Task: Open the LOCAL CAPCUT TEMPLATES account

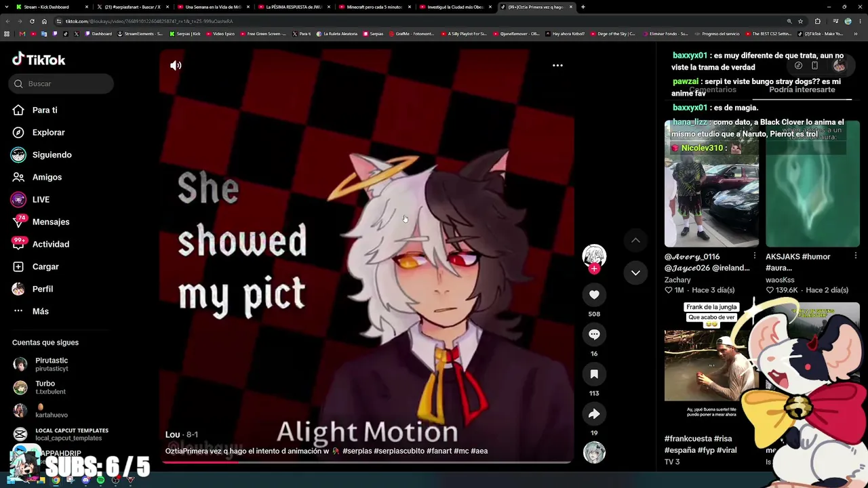Action: (71, 434)
